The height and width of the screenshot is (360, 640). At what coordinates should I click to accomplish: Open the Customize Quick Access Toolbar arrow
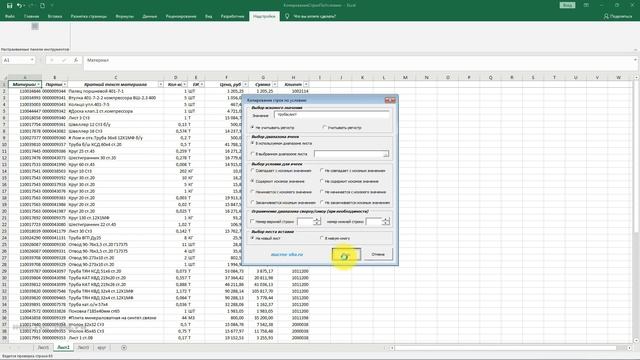pos(52,5)
